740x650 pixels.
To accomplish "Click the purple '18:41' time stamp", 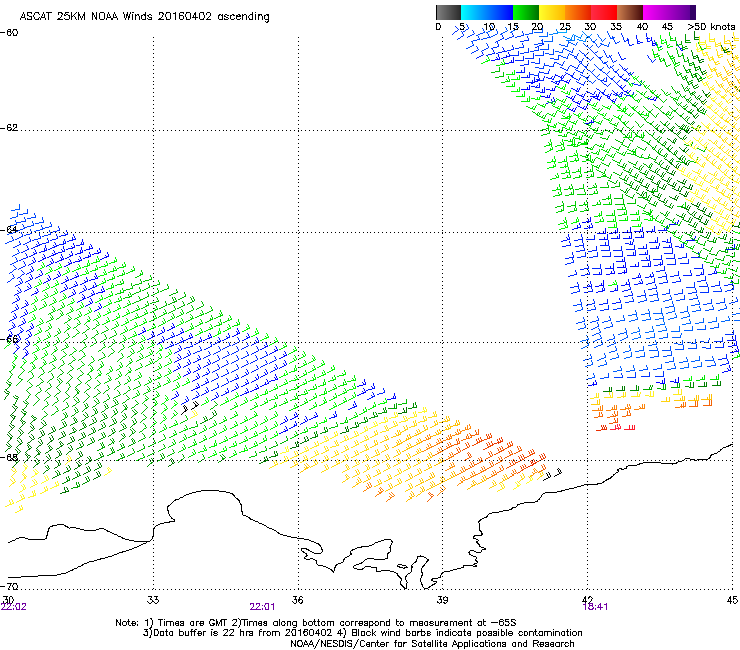I will pos(595,607).
